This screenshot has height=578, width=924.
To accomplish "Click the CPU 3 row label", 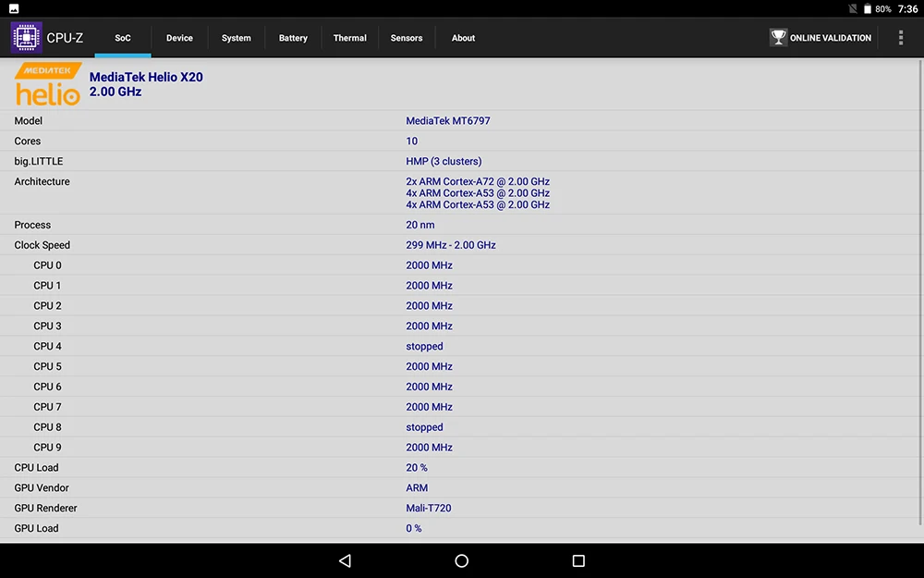I will [x=47, y=326].
